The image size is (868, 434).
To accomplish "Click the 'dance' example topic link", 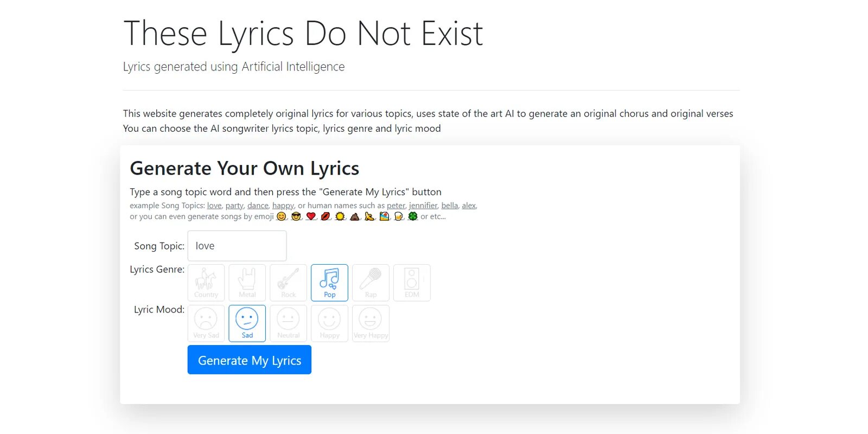I will [258, 206].
